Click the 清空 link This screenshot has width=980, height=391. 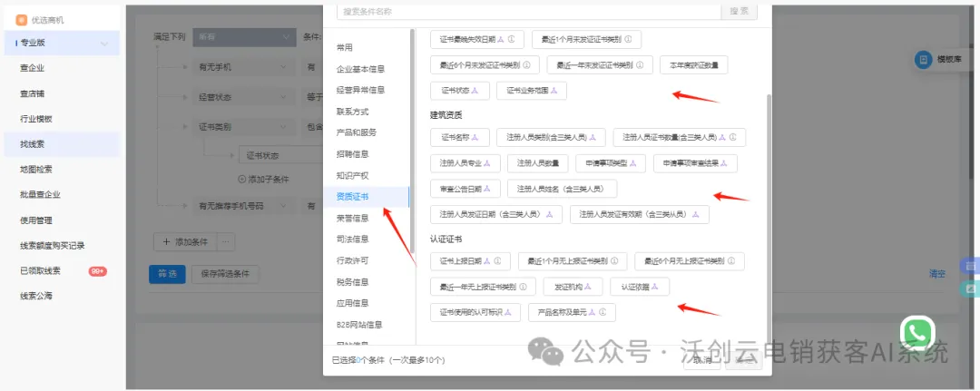936,274
